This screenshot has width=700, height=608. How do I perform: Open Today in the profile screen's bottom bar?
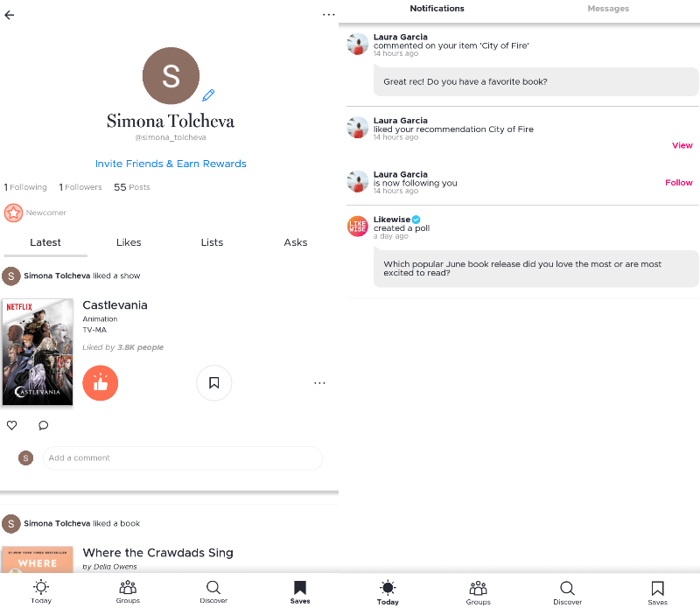tap(41, 591)
